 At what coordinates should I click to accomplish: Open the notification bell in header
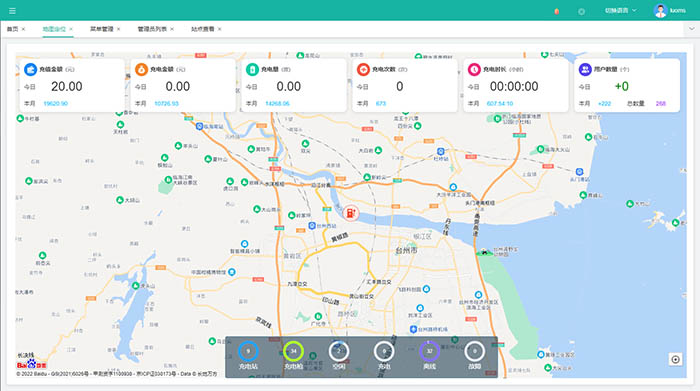(557, 11)
